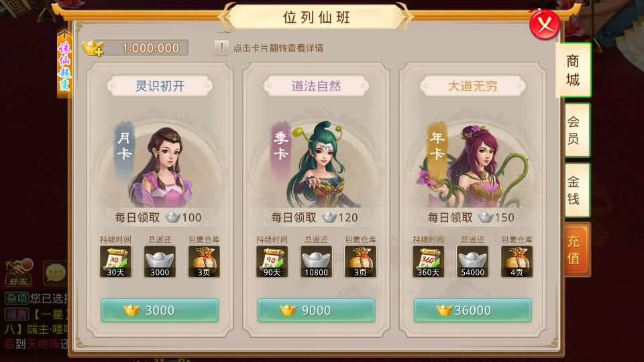Open the 好友 friends icon
Image resolution: width=644 pixels, height=362 pixels.
click(x=19, y=273)
